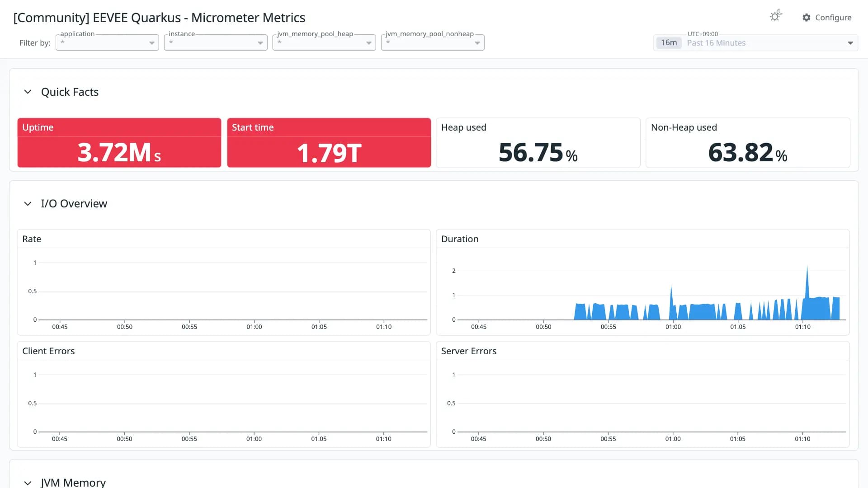Select the Start time widget
Screen dimensions: 868x488
tap(329, 143)
